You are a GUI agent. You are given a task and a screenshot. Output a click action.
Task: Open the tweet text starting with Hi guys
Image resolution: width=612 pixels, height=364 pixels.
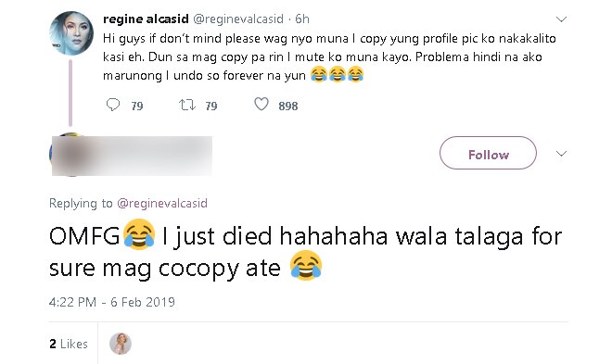(x=329, y=56)
